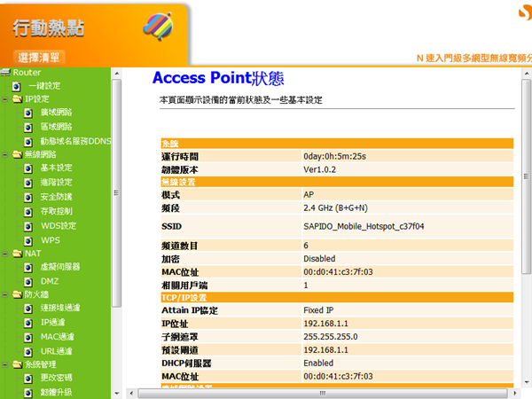Click the page icon beside 存取控制
532x399 pixels.
pos(28,212)
